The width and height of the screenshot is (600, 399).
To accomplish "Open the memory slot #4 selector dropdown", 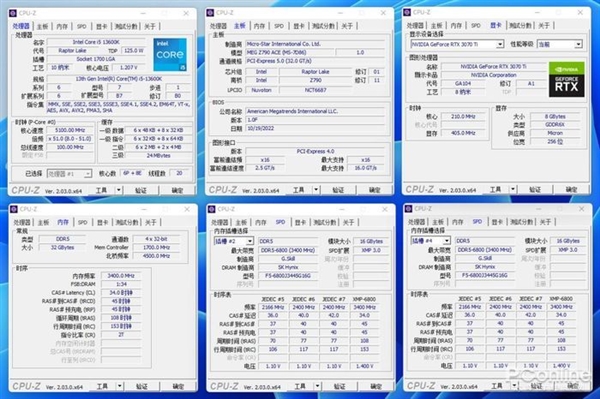I will click(431, 241).
